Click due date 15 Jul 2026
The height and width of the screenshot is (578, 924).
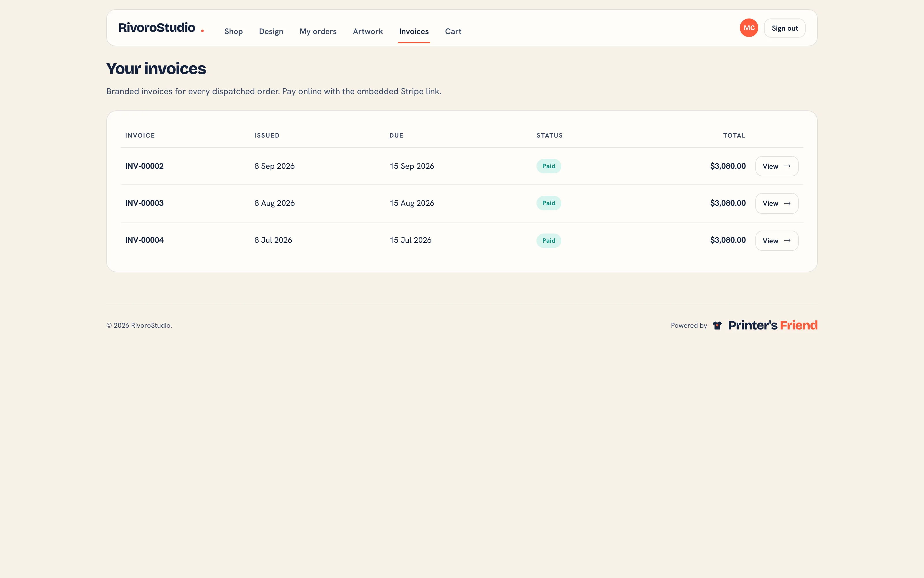[410, 240]
